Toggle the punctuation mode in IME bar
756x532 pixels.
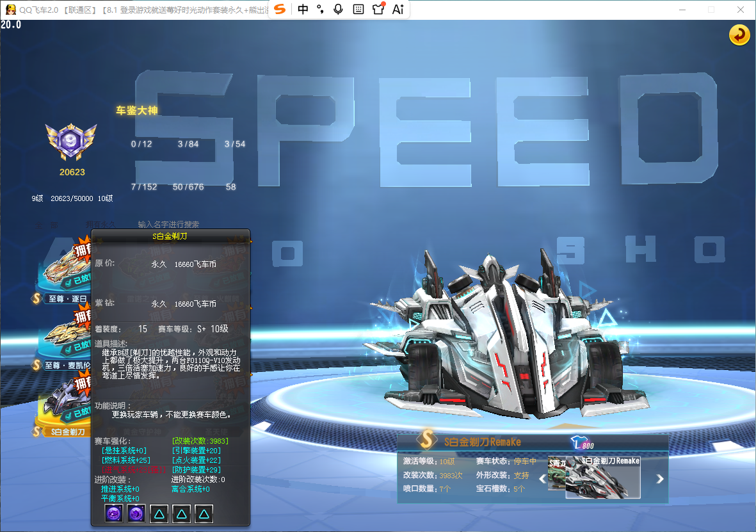[320, 9]
